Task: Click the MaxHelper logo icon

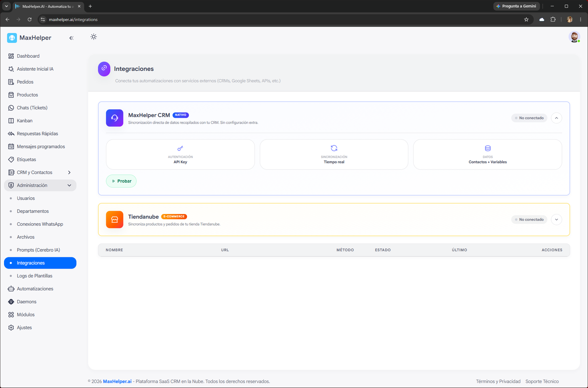Action: click(12, 38)
